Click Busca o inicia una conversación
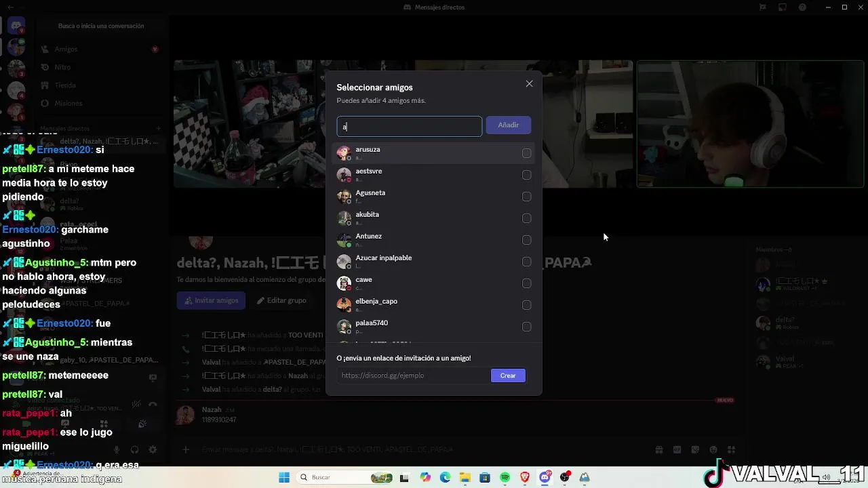 pos(101,26)
